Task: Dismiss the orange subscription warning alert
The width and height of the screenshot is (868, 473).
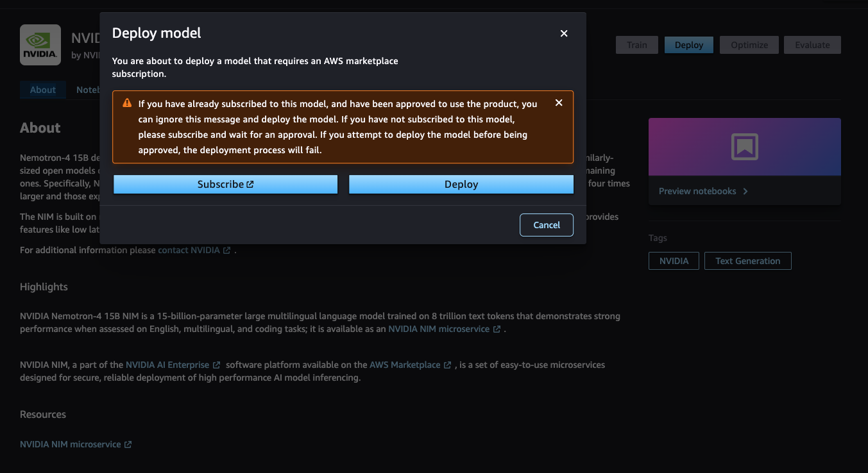Action: click(x=559, y=103)
